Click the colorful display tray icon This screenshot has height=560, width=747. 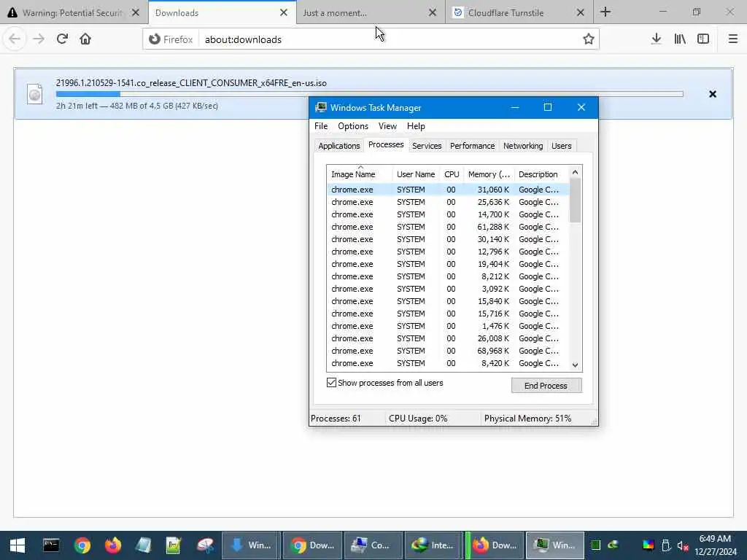click(x=648, y=545)
